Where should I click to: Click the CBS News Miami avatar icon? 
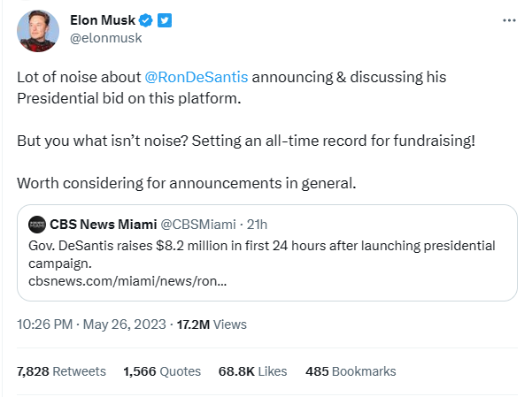pyautogui.click(x=37, y=225)
